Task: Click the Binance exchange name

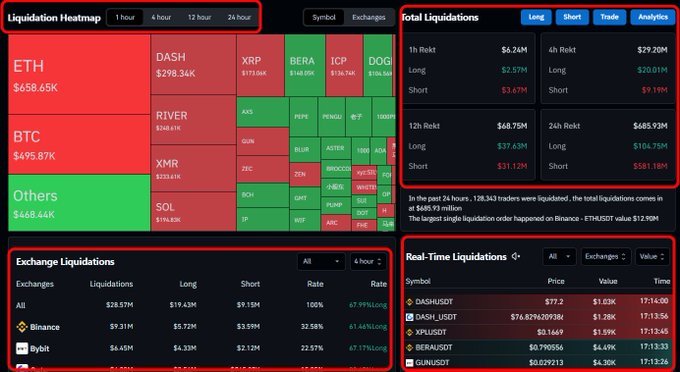Action: pyautogui.click(x=45, y=327)
